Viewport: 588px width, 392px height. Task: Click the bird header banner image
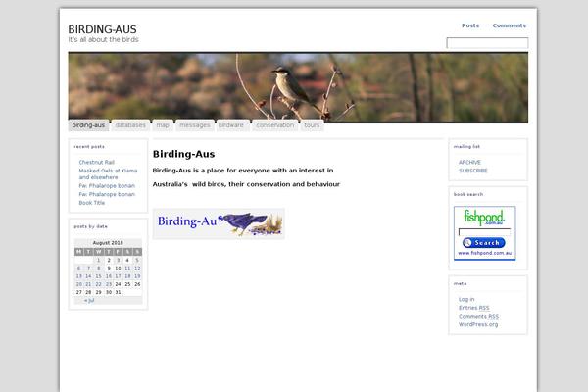pyautogui.click(x=298, y=87)
